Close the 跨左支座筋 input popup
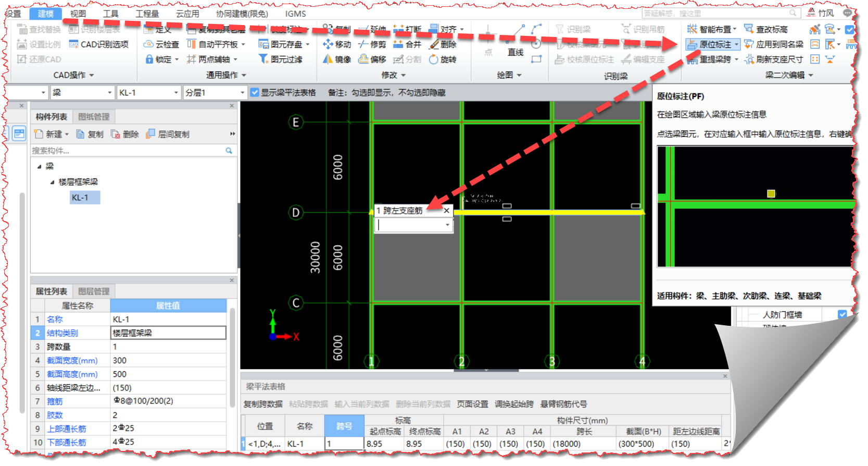The image size is (868, 466). click(x=446, y=211)
